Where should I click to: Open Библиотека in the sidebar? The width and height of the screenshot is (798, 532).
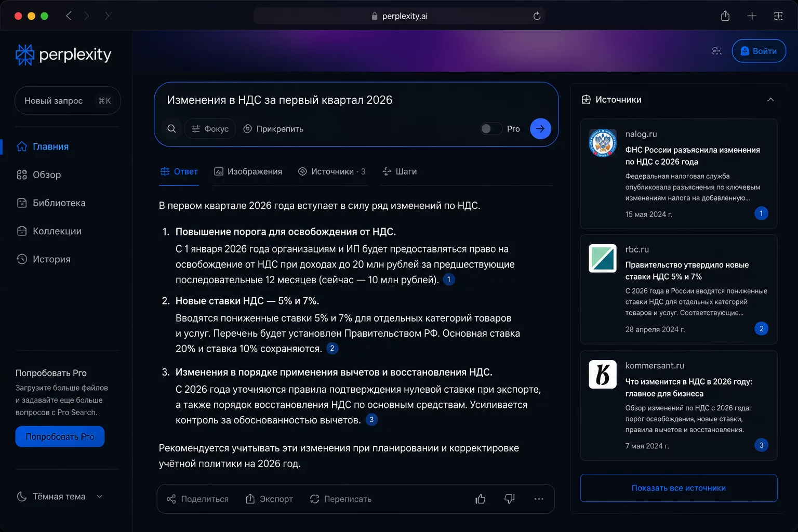click(x=51, y=203)
